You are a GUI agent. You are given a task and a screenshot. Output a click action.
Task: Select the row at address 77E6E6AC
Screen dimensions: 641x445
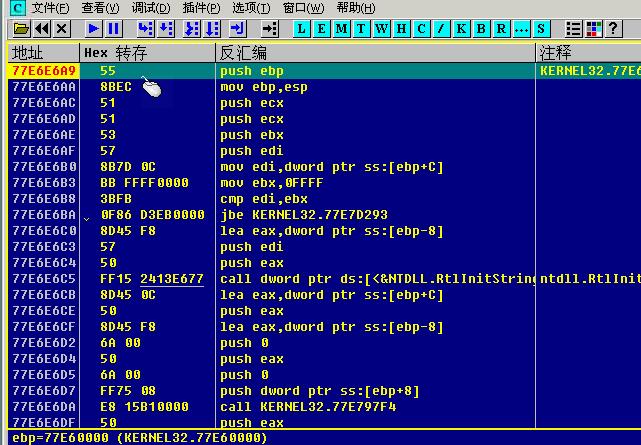[325, 103]
